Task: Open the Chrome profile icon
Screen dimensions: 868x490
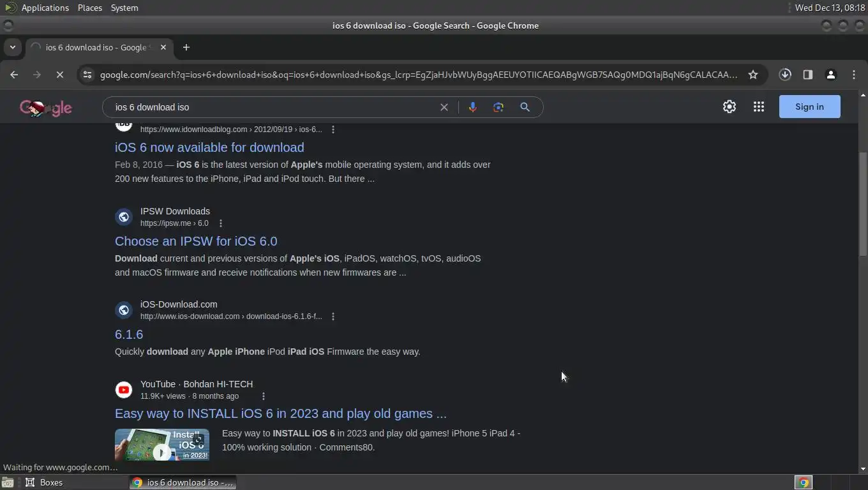Action: 831,75
